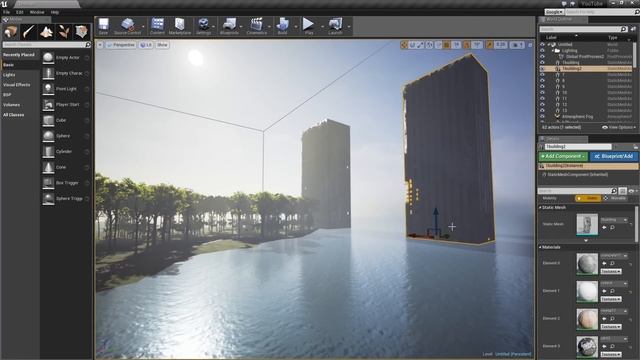Image resolution: width=640 pixels, height=360 pixels.
Task: Select the Cone placement item
Action: (66, 167)
